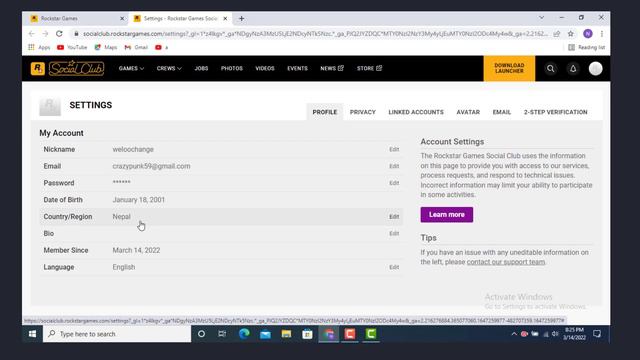This screenshot has height=360, width=640.
Task: Switch to LINKED ACCOUNTS tab
Action: click(416, 112)
